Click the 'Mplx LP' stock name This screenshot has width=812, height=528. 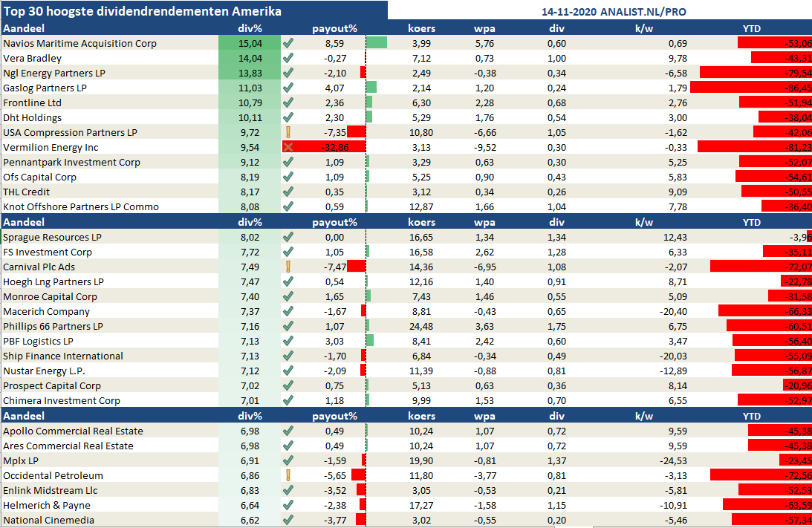21,460
